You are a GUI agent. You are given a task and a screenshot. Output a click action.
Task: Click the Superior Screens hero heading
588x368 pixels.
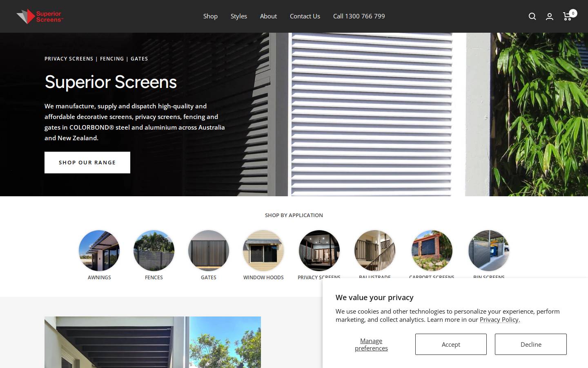(111, 82)
